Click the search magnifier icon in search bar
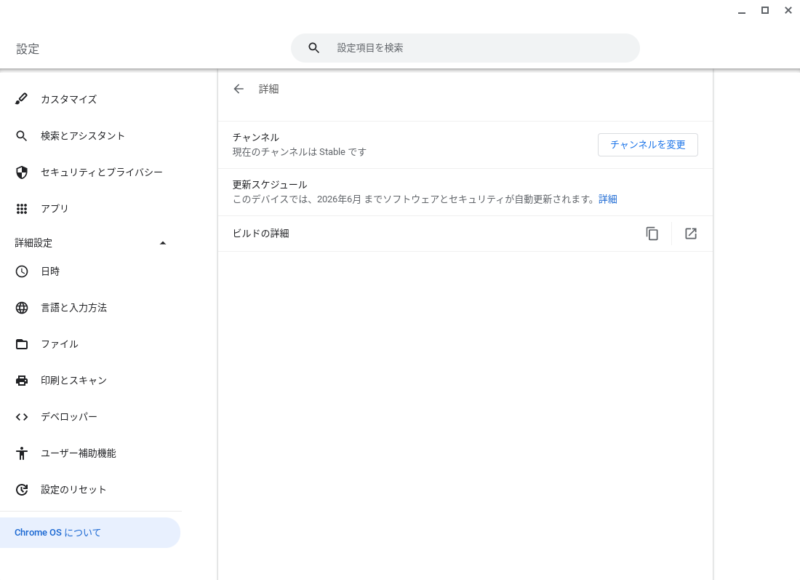 (x=314, y=48)
